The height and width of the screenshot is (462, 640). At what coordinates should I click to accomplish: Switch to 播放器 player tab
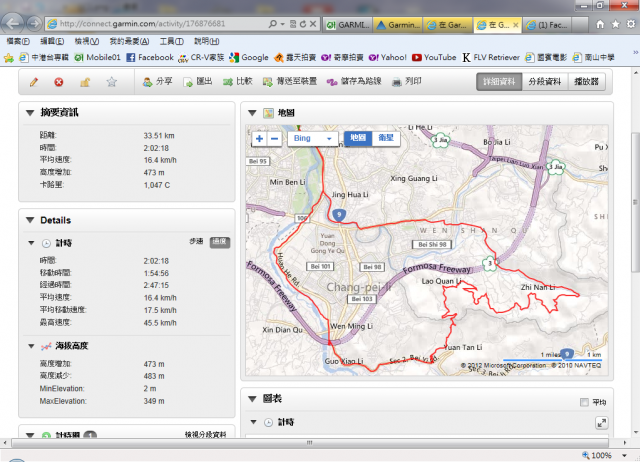tap(586, 82)
